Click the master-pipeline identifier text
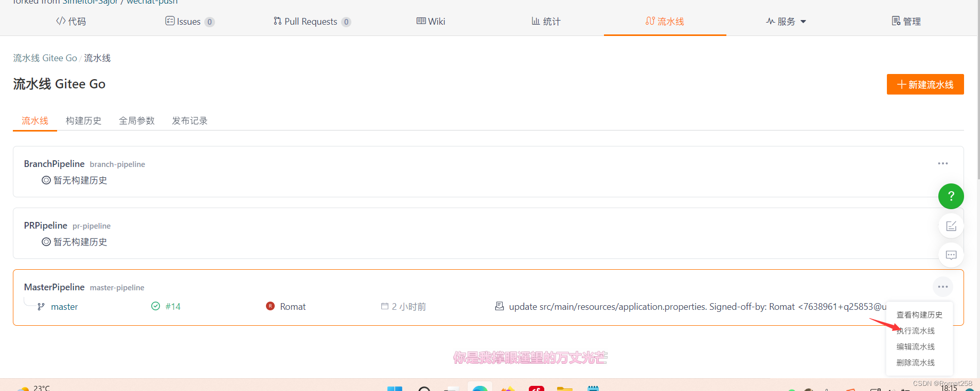 click(117, 288)
